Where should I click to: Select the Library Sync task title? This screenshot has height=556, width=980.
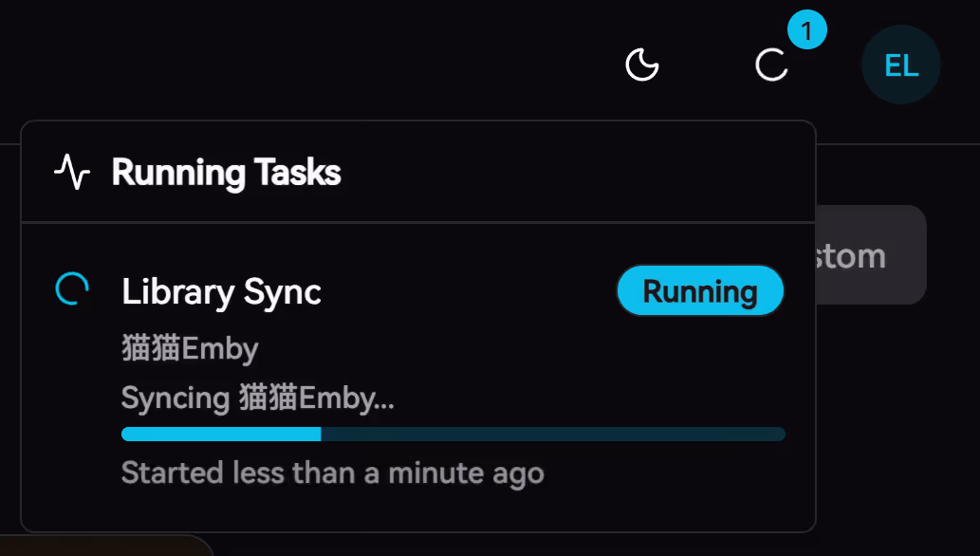221,292
